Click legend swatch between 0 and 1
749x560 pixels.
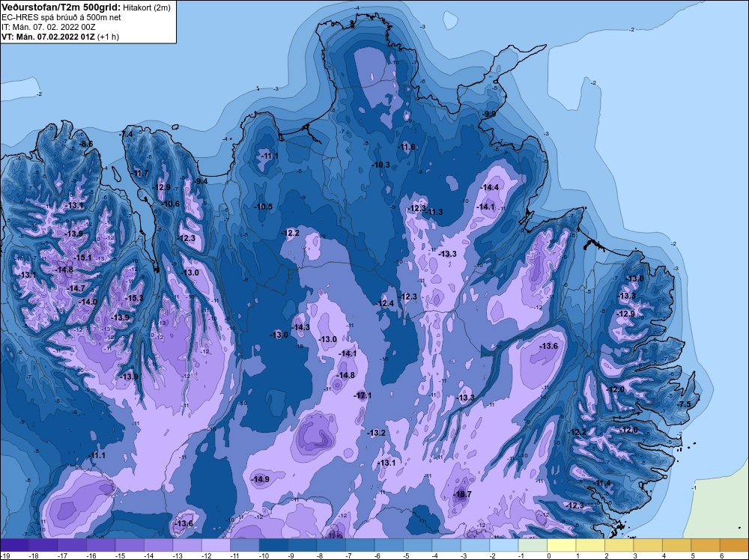[x=562, y=545]
